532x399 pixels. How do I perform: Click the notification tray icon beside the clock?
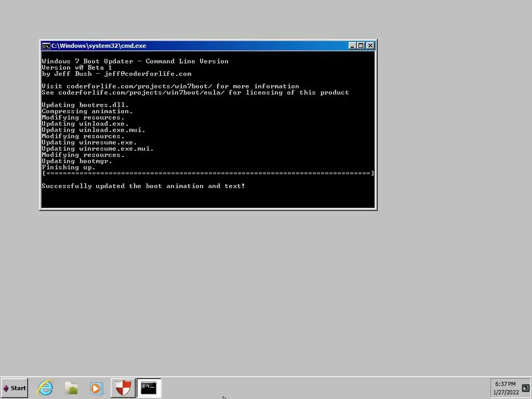point(526,388)
